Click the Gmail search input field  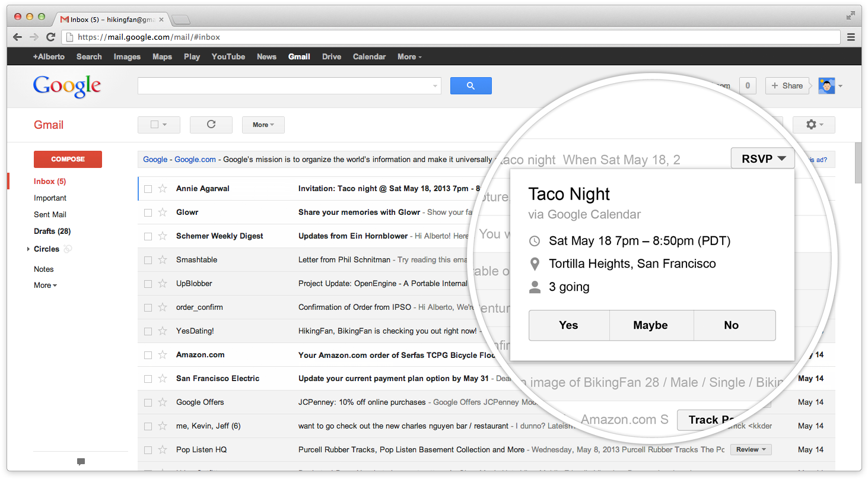point(285,86)
